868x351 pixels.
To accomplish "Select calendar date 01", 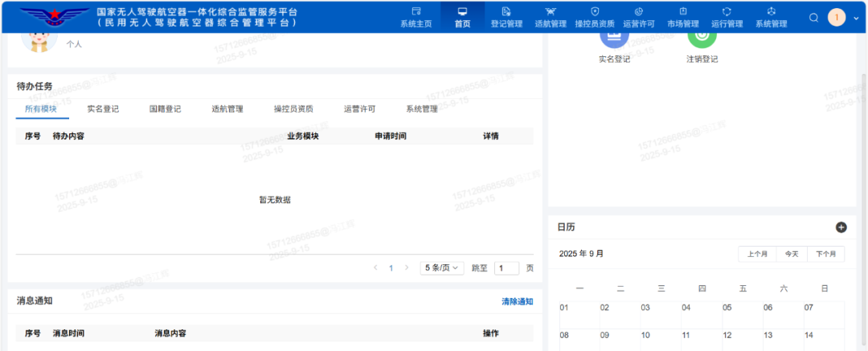I will [579, 315].
